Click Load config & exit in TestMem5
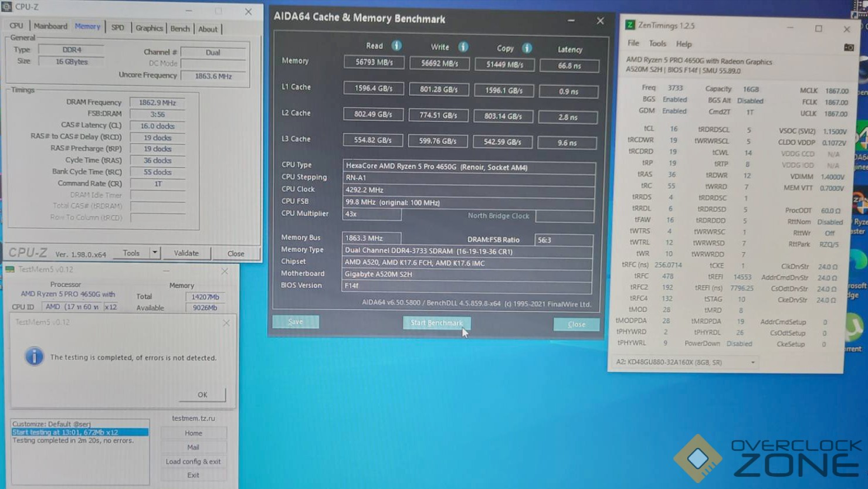The image size is (868, 489). 193,461
